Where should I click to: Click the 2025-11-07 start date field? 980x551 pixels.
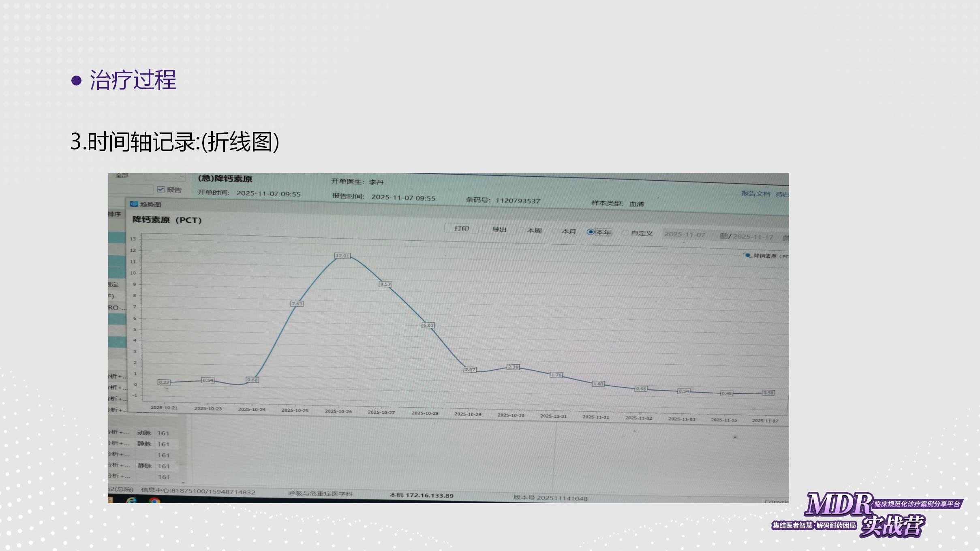point(685,235)
